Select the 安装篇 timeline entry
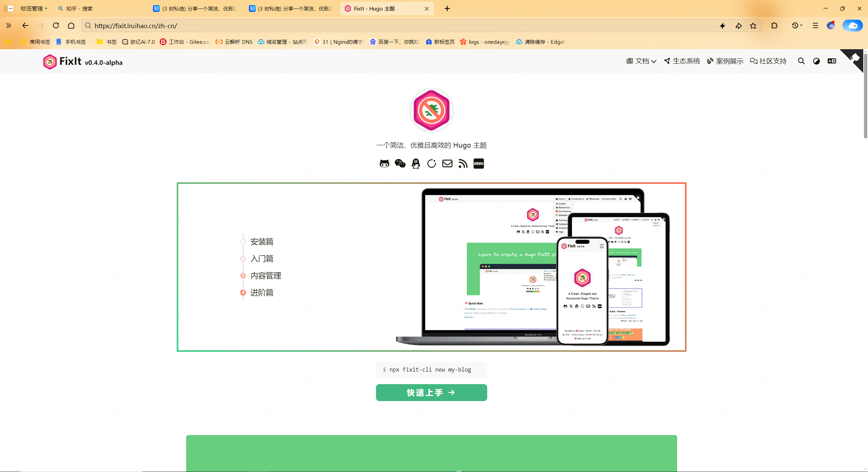This screenshot has height=472, width=868. [x=262, y=242]
